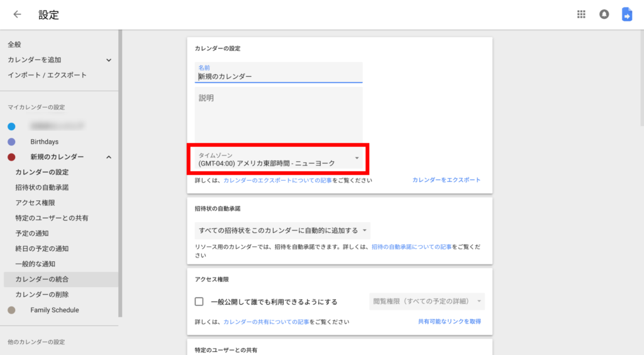Collapse the 新規のカレンダー section chevron
Screen dimensions: 644x355
[108, 157]
